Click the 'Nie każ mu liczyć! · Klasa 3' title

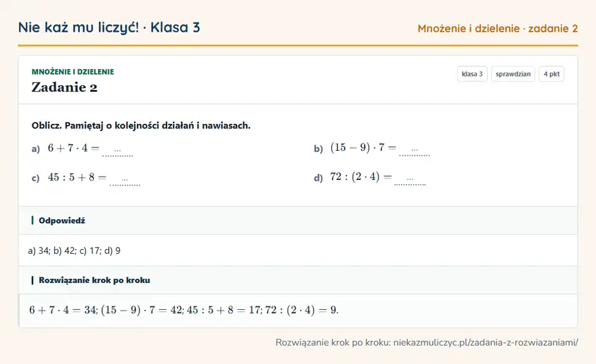(109, 28)
